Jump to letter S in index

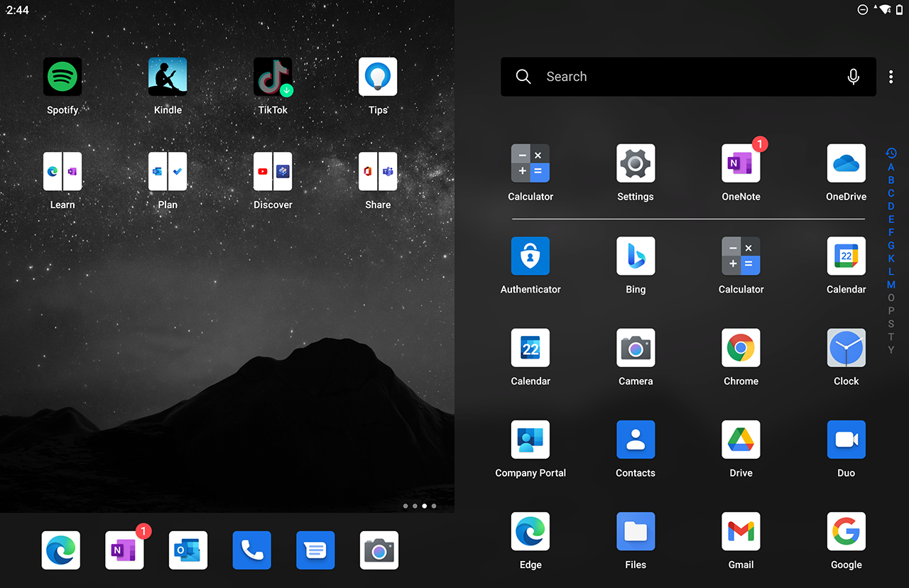click(891, 324)
